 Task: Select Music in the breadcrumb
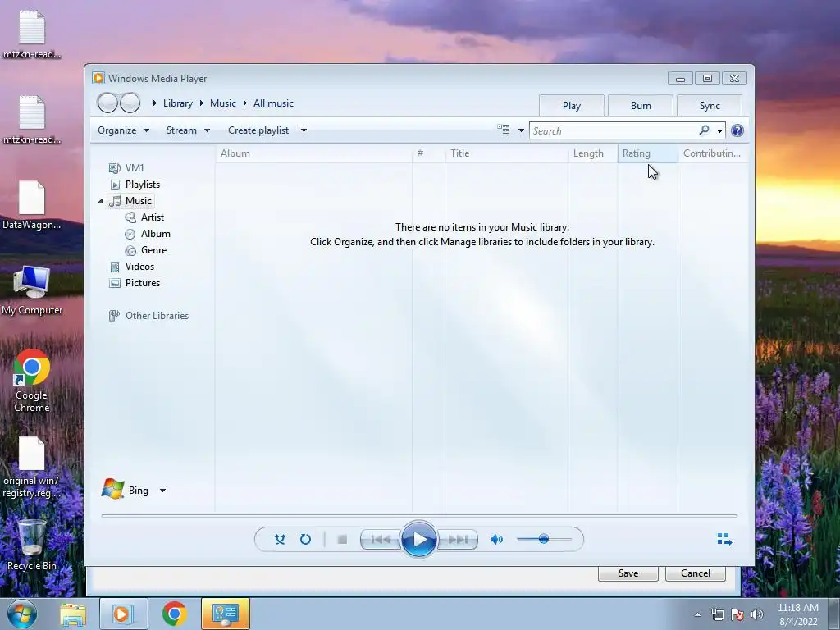(x=223, y=103)
